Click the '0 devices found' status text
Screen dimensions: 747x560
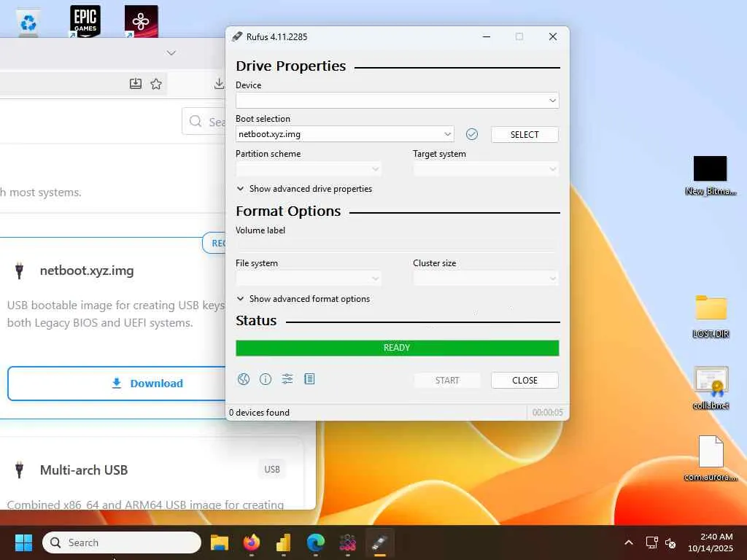click(x=259, y=413)
